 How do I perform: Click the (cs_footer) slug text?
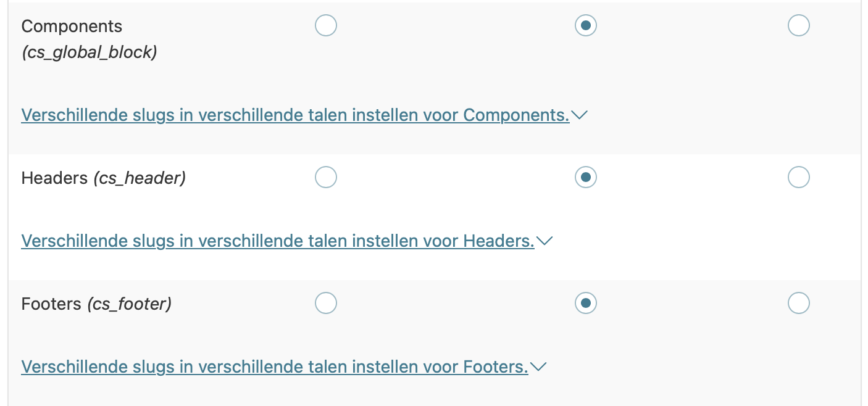click(129, 304)
